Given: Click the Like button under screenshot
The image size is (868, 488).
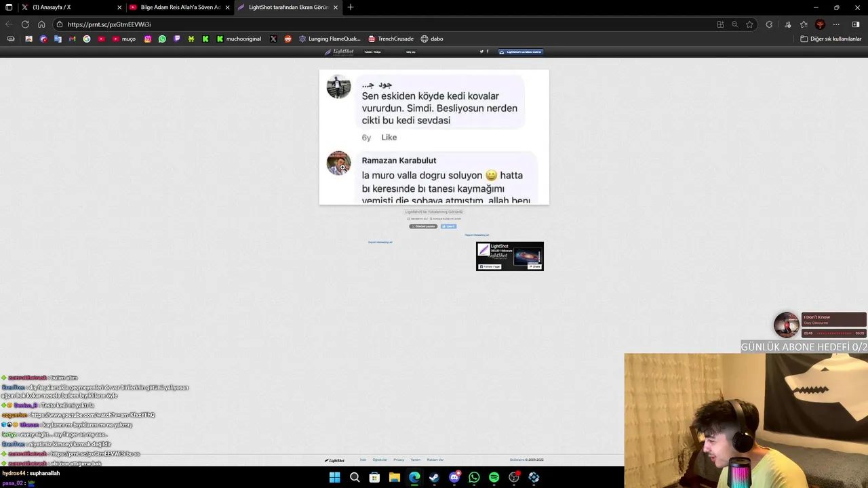Looking at the screenshot, I should pyautogui.click(x=448, y=226).
